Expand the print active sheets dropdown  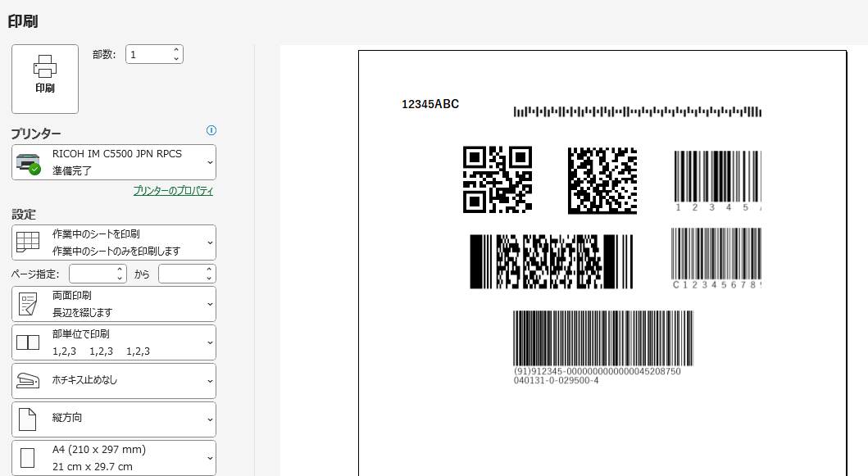(x=114, y=243)
